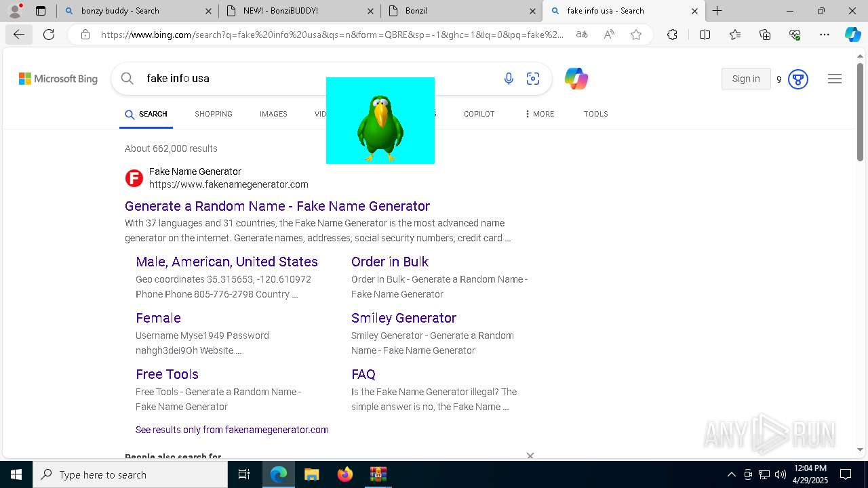Switch to the bonzy buddy - Search tab
This screenshot has width=868, height=488.
click(x=138, y=11)
